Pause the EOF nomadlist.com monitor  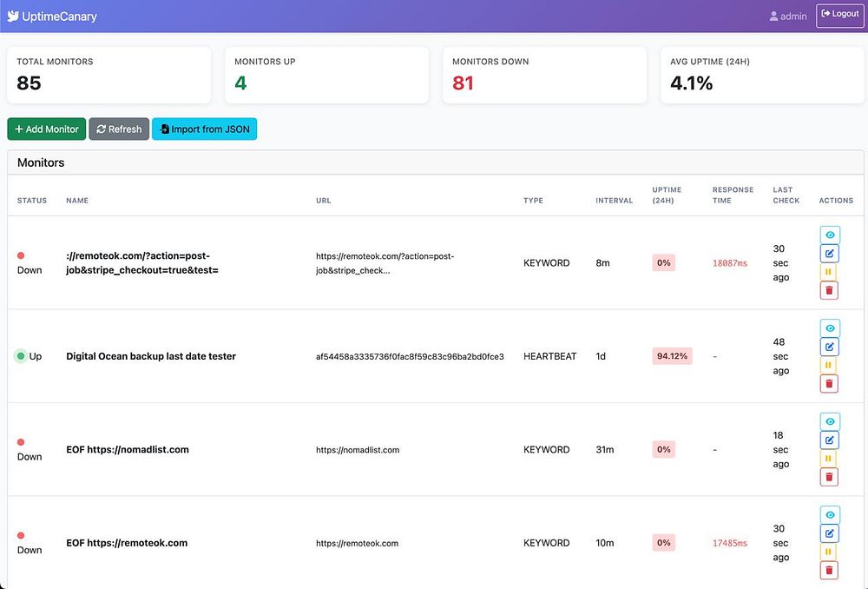[828, 458]
